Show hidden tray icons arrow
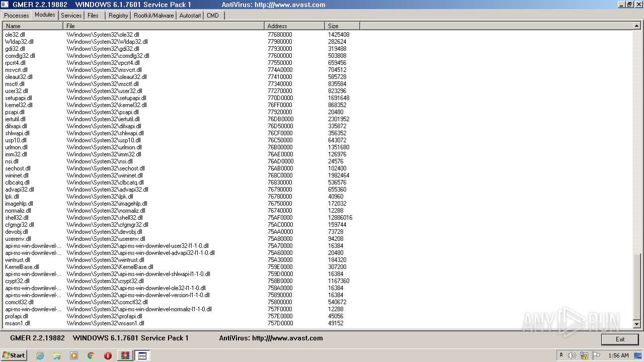This screenshot has height=362, width=644. tap(561, 355)
